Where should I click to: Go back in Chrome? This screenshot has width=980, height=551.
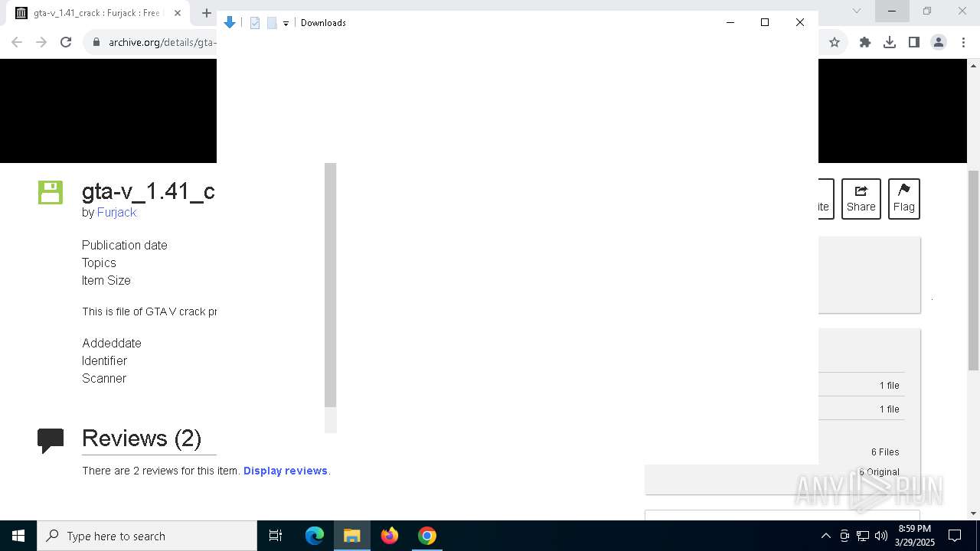[17, 42]
